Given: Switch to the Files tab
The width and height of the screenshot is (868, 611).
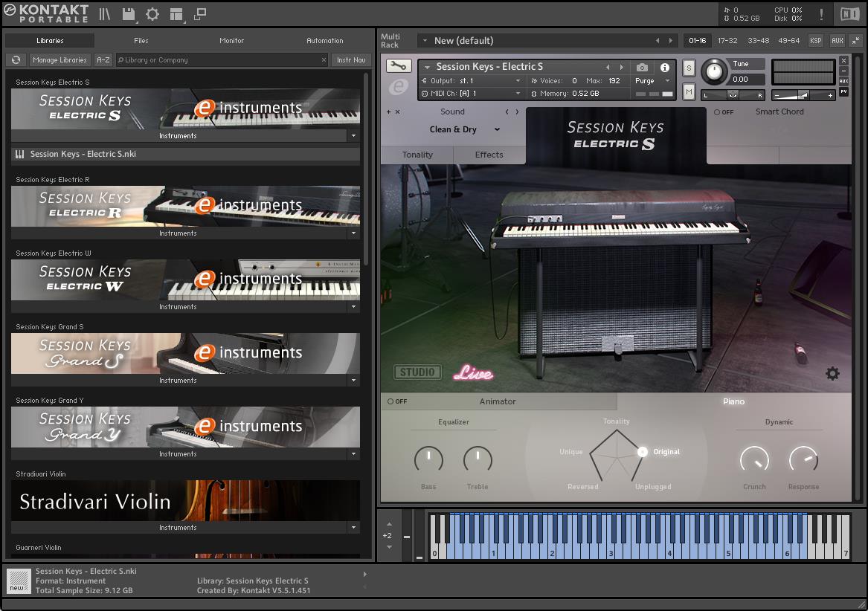Looking at the screenshot, I should pos(141,40).
